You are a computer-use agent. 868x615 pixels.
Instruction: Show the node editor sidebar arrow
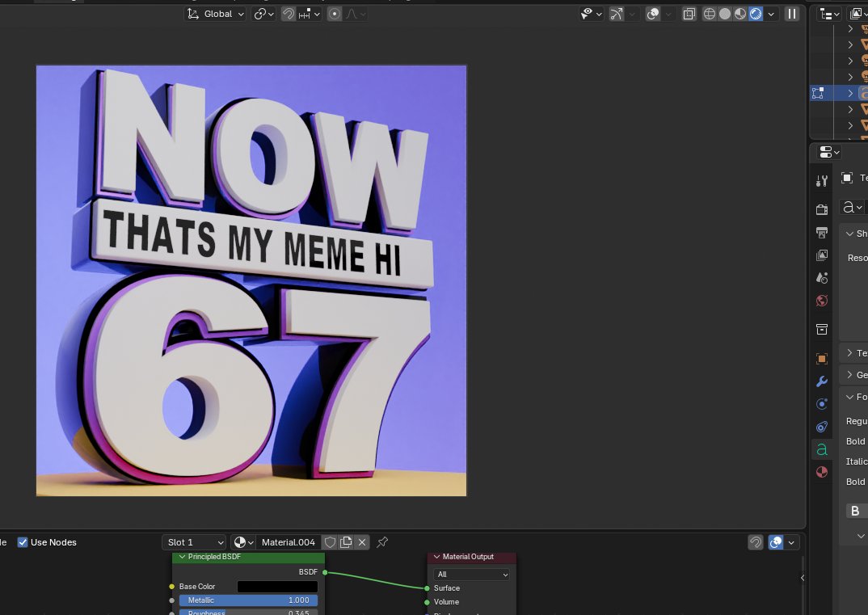click(x=803, y=578)
